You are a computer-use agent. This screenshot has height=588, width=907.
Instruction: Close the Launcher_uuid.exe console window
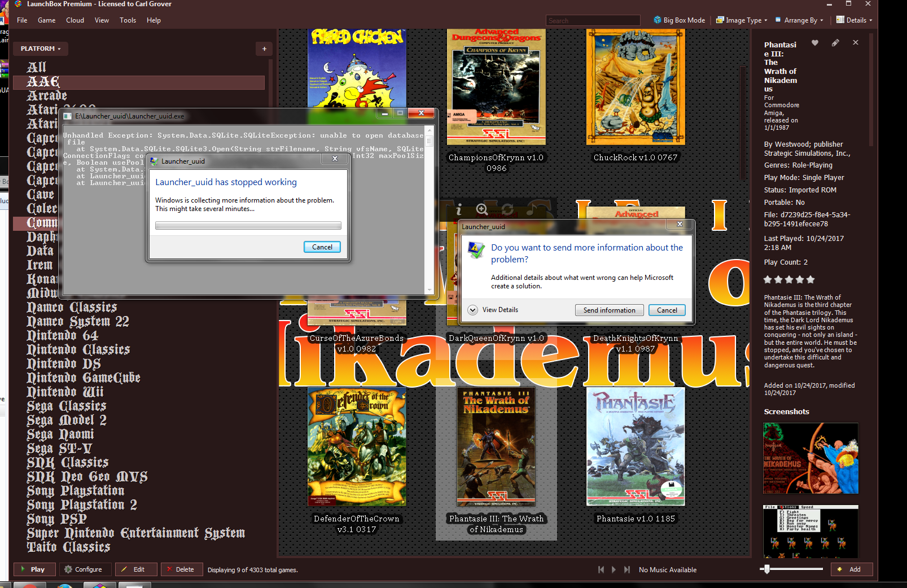point(421,113)
